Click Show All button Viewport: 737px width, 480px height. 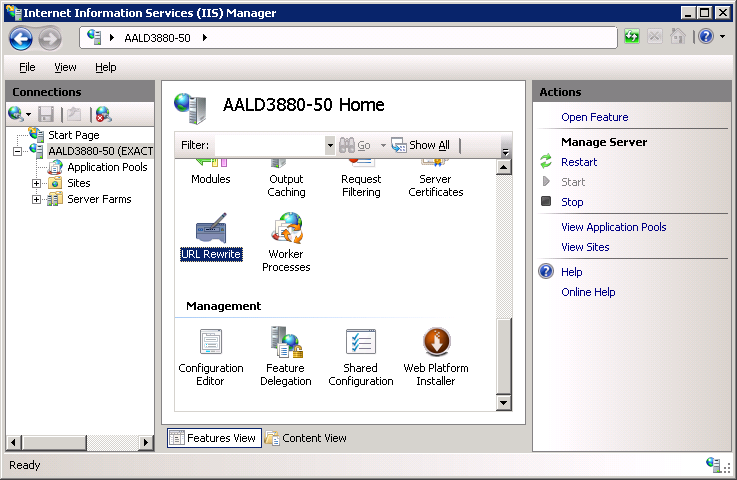click(421, 145)
